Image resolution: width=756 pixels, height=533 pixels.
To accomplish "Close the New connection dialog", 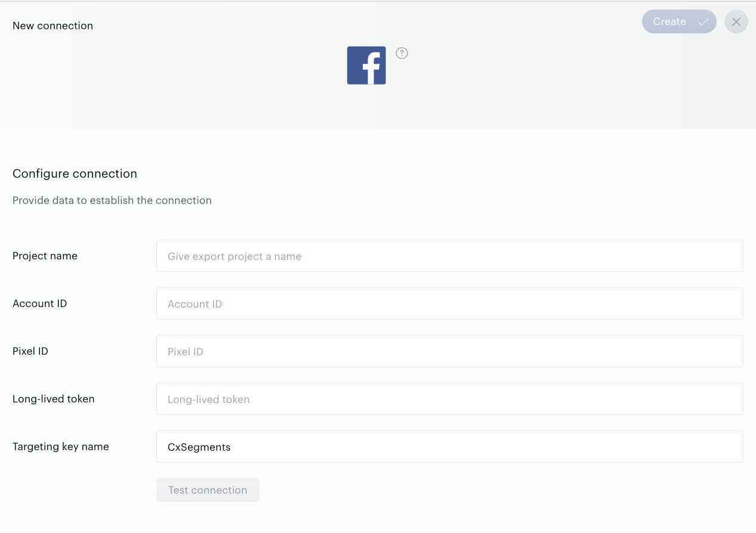I will click(736, 21).
